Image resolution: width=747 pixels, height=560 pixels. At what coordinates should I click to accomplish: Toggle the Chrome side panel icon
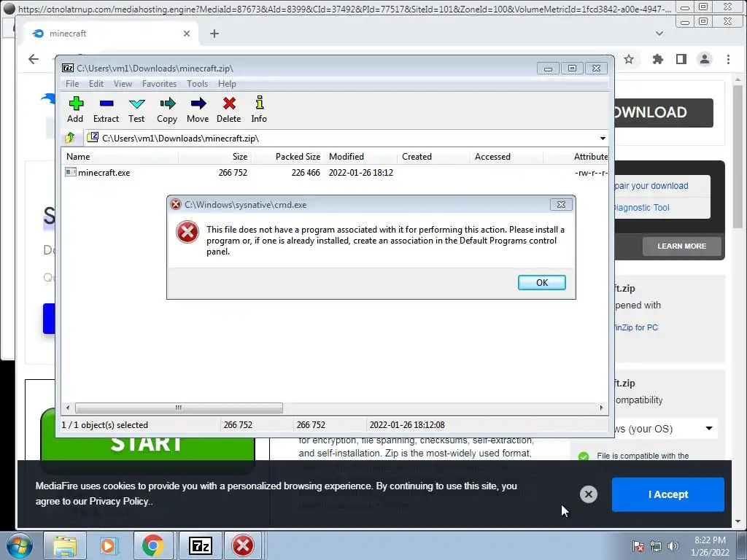(681, 59)
